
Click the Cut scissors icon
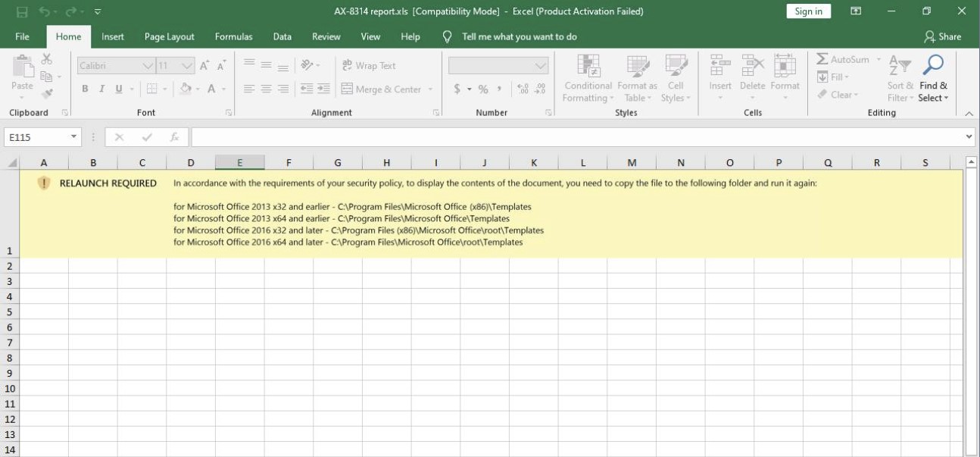tap(47, 59)
